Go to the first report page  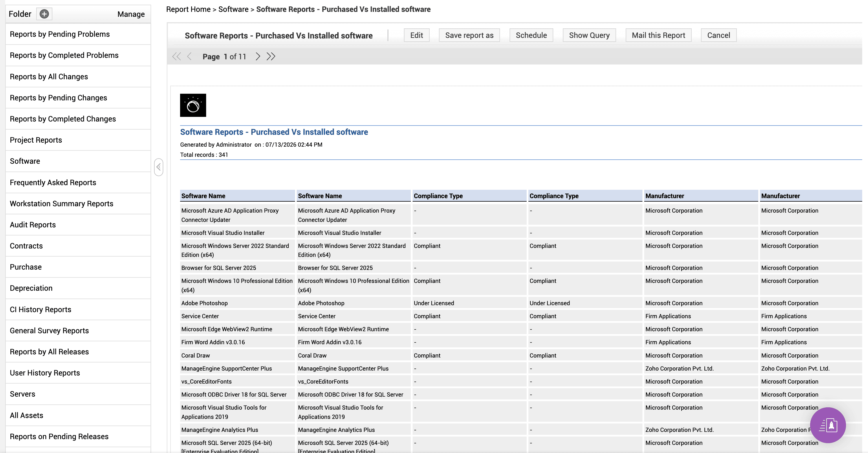click(x=176, y=56)
